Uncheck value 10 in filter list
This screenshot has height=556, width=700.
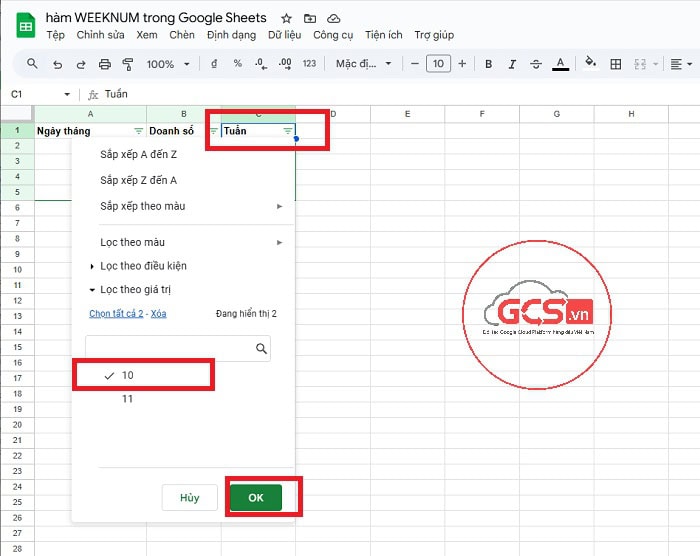pos(127,375)
